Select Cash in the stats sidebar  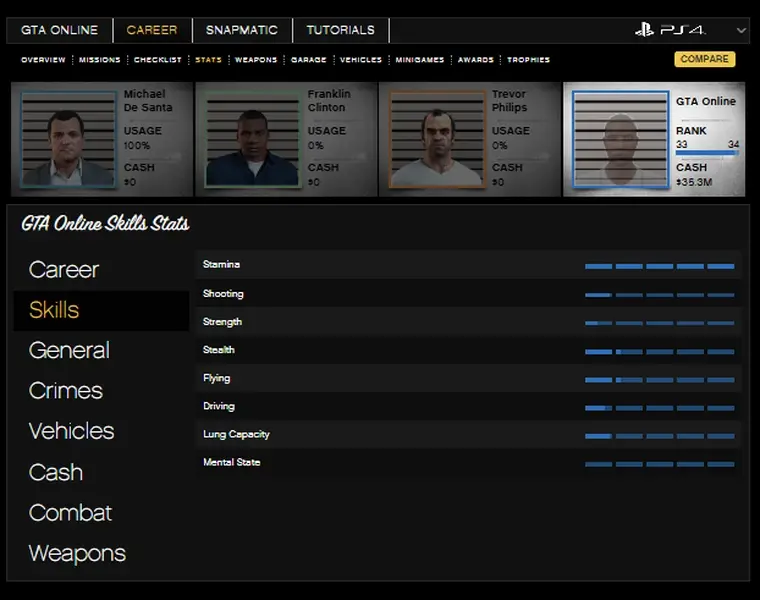(x=56, y=472)
